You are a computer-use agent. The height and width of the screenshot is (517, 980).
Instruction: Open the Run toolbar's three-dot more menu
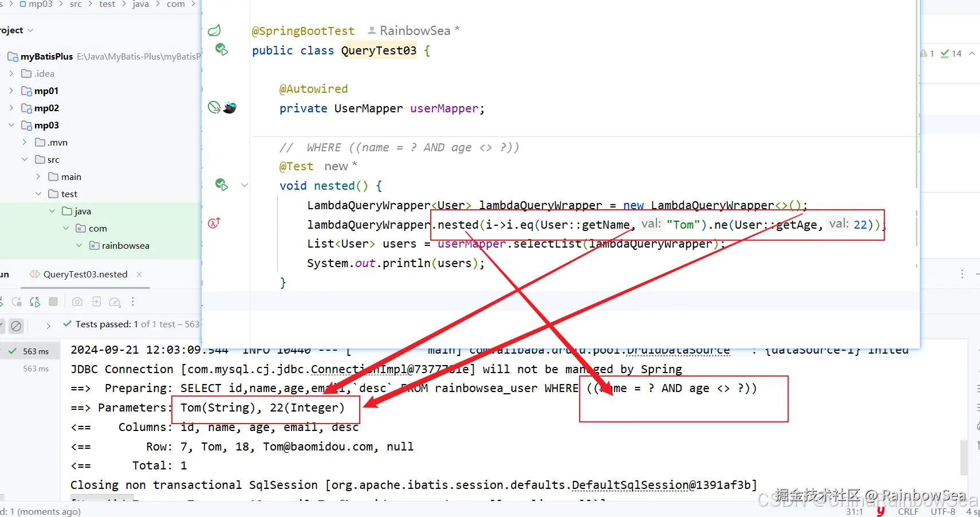pos(133,301)
